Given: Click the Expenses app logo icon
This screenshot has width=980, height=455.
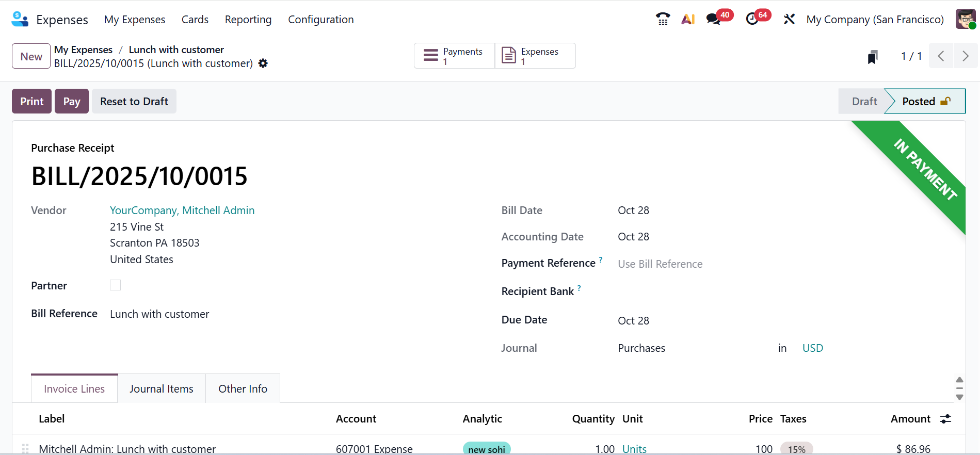Looking at the screenshot, I should tap(20, 19).
